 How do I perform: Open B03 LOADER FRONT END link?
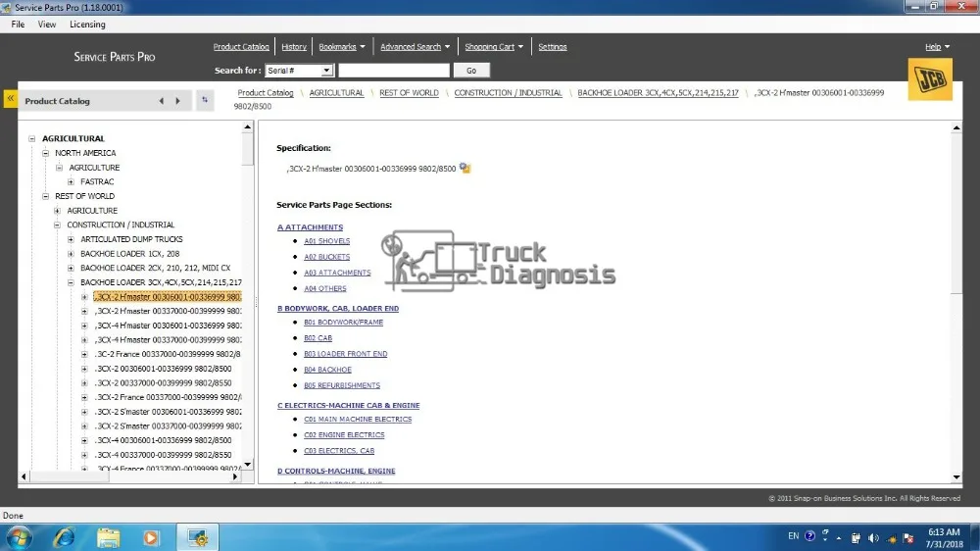346,353
